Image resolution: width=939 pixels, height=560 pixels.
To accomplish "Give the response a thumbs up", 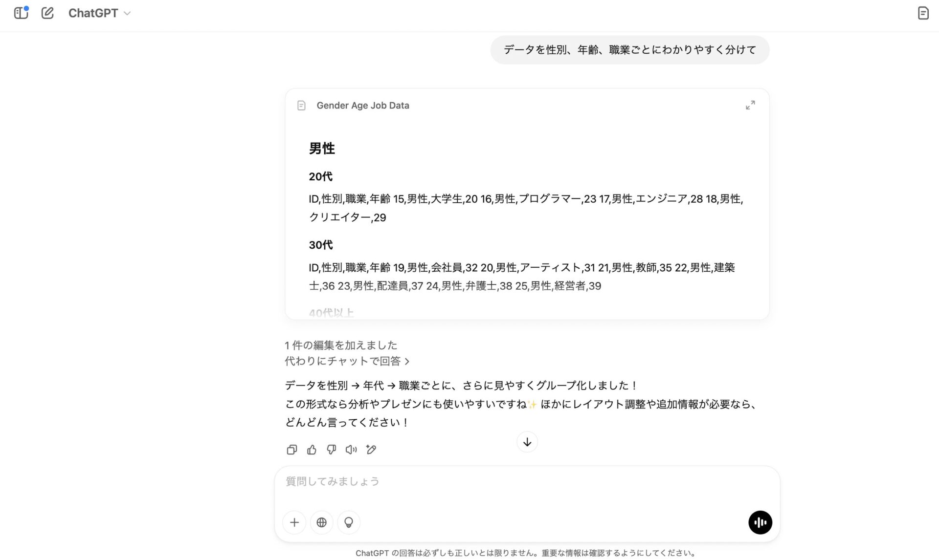I will [x=312, y=450].
